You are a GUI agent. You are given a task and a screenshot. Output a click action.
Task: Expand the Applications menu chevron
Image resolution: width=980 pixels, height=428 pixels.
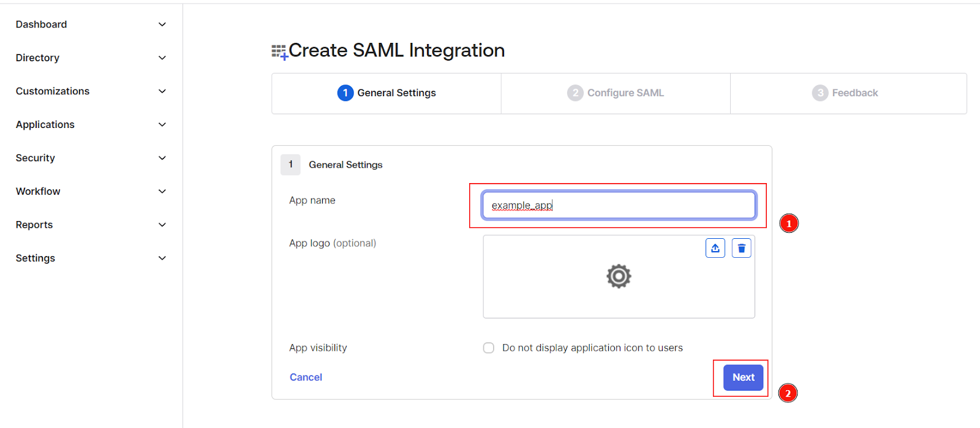click(x=162, y=125)
